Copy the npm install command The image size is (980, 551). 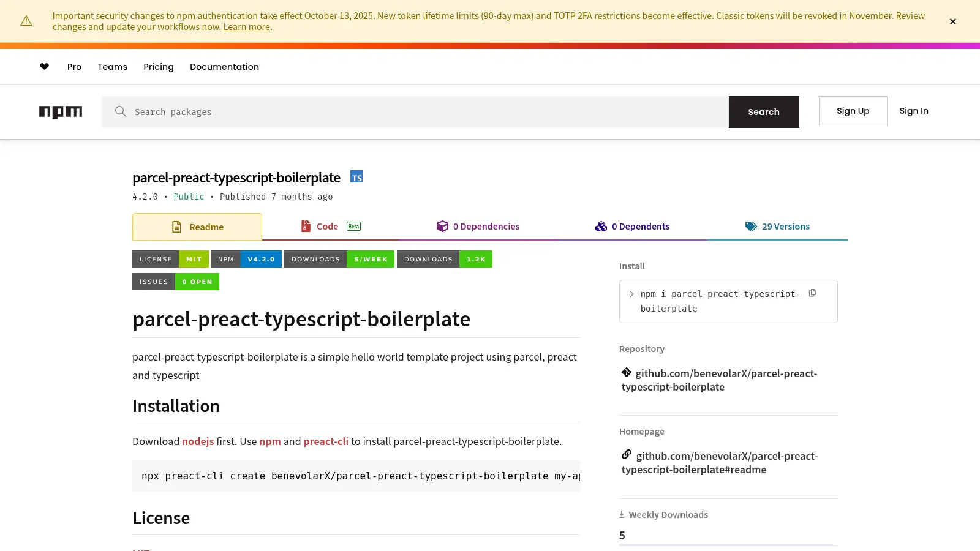(812, 293)
